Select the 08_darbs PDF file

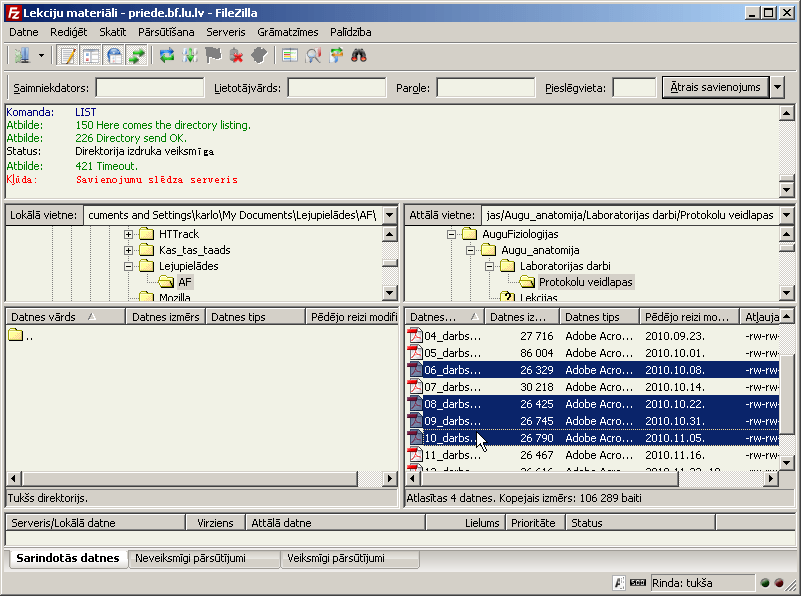pyautogui.click(x=593, y=404)
